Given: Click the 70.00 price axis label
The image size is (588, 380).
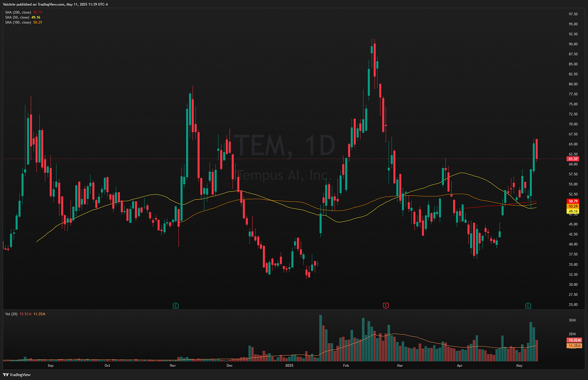Looking at the screenshot, I should coord(573,124).
